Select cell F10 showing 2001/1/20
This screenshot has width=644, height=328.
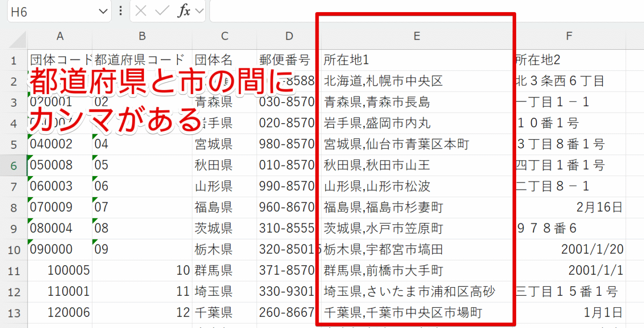pyautogui.click(x=569, y=249)
